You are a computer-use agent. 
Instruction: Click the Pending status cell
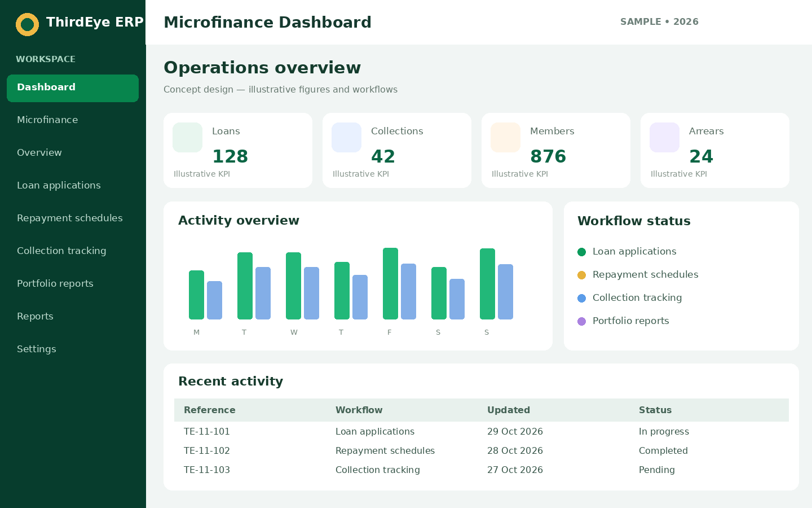[x=657, y=470]
